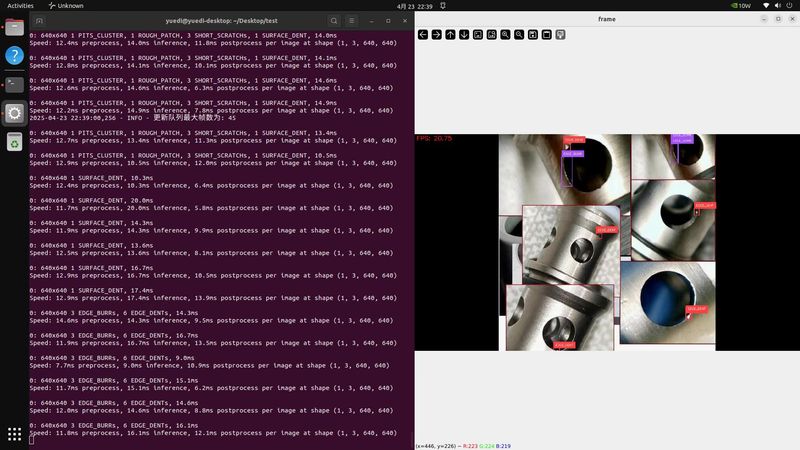800x450 pixels.
Task: Click the line with 1 SURFACE_DENT, 20.0ms
Action: point(91,201)
